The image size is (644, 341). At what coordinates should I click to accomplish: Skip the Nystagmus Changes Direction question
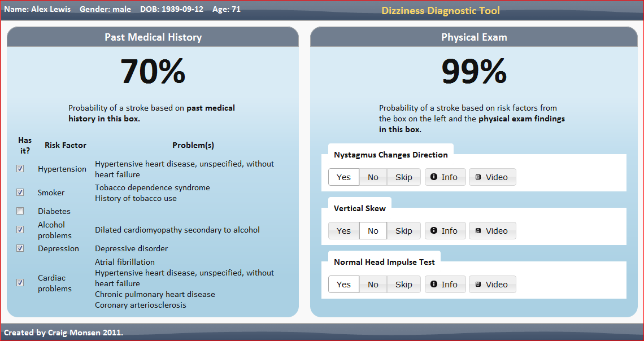(x=403, y=177)
